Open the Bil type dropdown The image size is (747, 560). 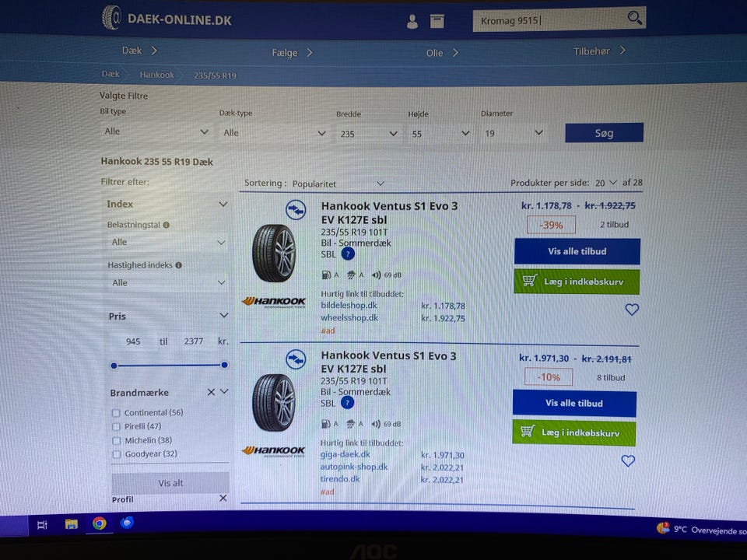(x=156, y=131)
